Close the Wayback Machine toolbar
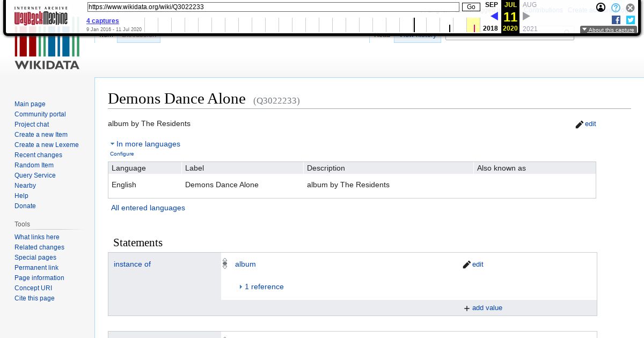Screen dimensions: 644x338 (631, 8)
